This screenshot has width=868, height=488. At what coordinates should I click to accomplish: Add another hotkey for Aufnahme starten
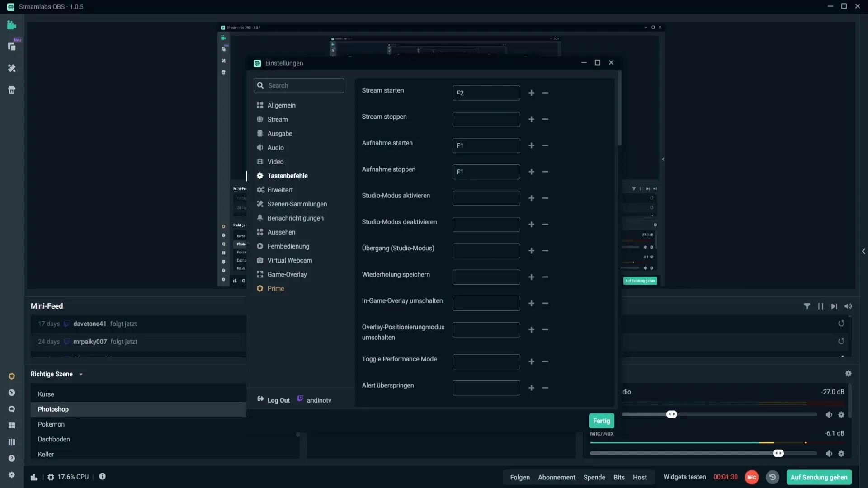(x=532, y=145)
